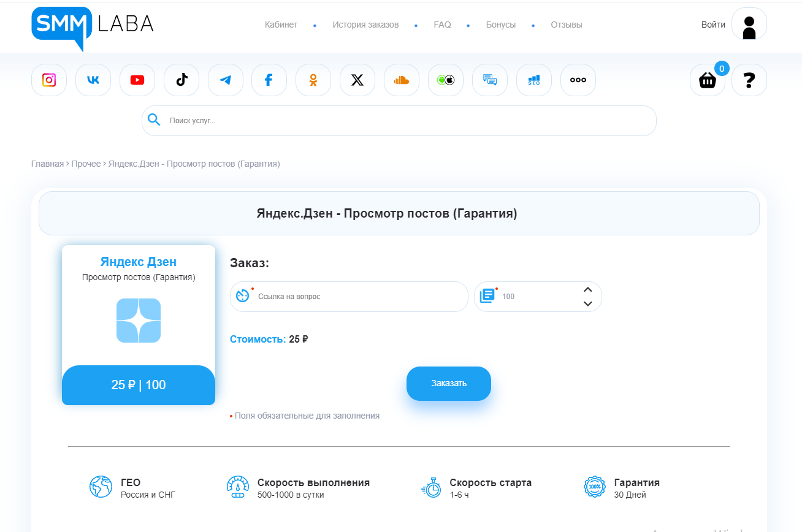Open the Instagram services category
Viewport: 802px width, 532px height.
(x=49, y=80)
